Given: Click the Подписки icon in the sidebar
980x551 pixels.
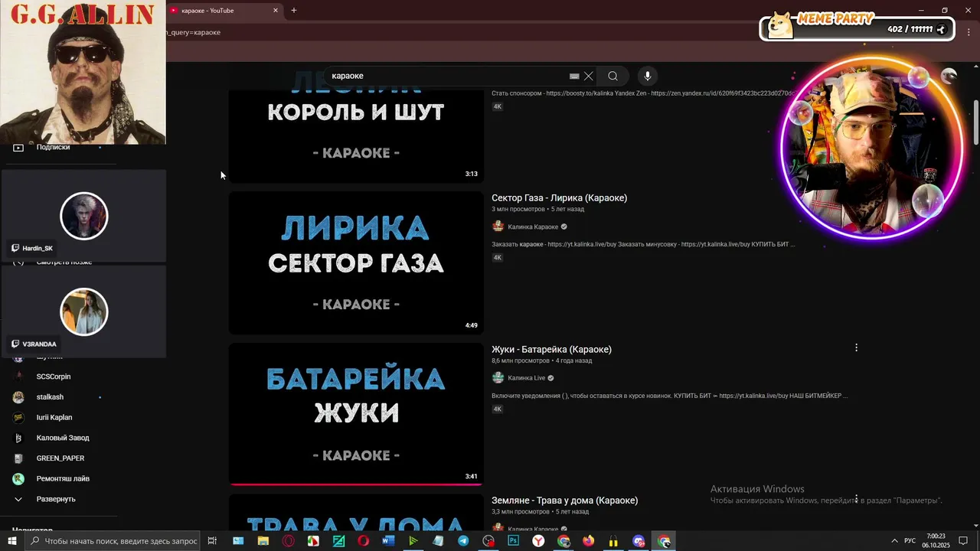Looking at the screenshot, I should pos(19,147).
